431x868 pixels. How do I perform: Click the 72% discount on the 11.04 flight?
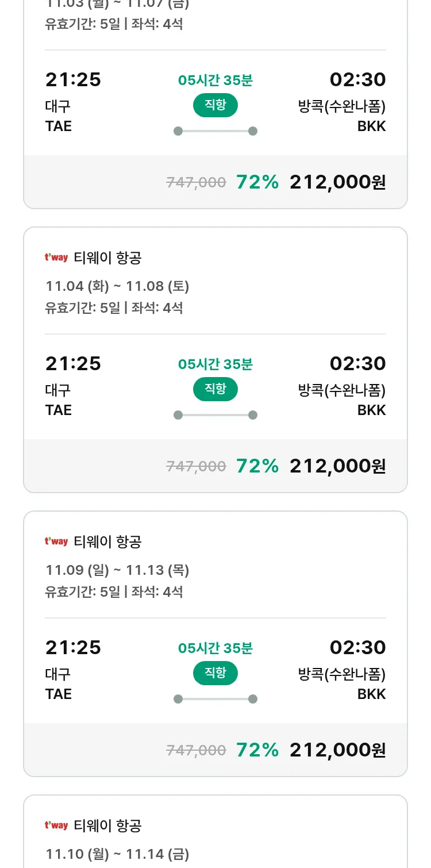(x=257, y=466)
